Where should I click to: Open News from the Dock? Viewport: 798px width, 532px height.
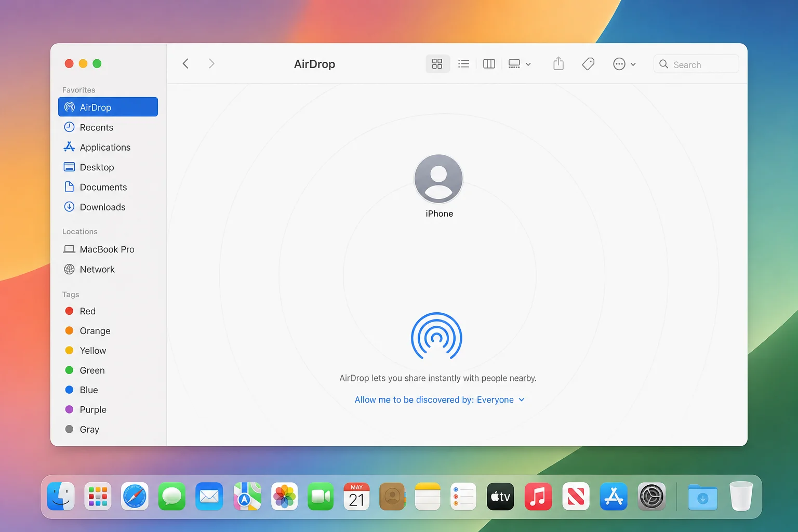[x=576, y=497]
